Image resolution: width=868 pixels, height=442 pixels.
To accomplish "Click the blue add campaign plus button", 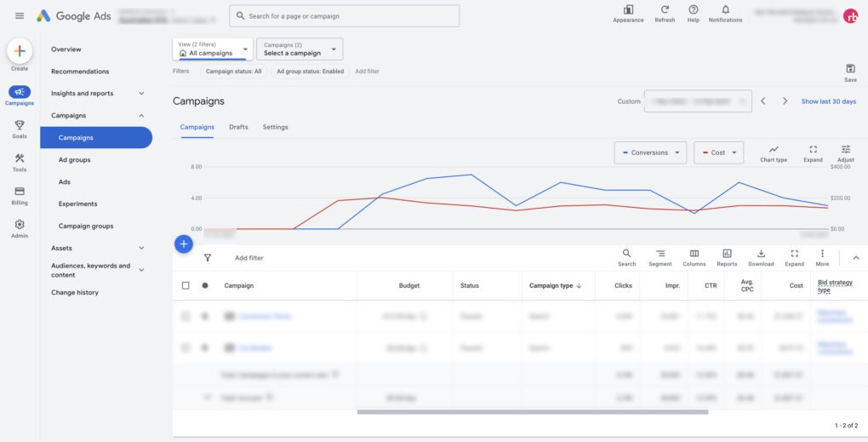I will point(184,244).
